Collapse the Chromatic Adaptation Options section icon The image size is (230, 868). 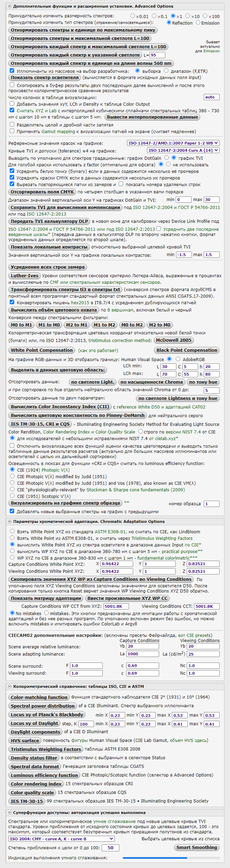(10, 521)
